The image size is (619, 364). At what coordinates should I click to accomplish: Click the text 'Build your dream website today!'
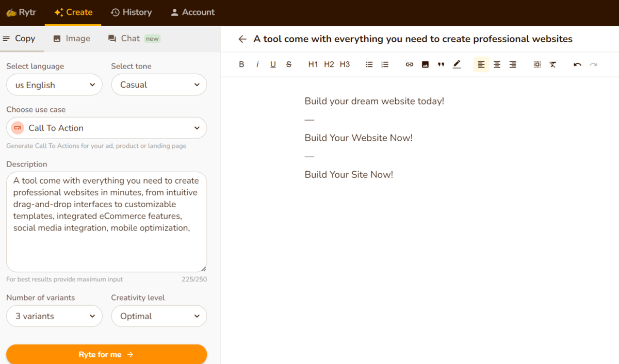pyautogui.click(x=374, y=101)
